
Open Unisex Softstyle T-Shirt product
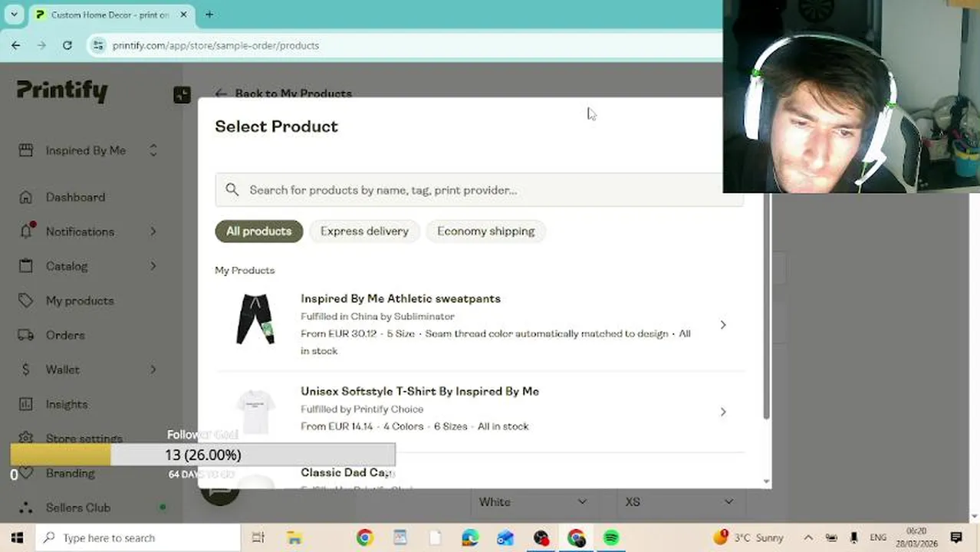(x=419, y=391)
